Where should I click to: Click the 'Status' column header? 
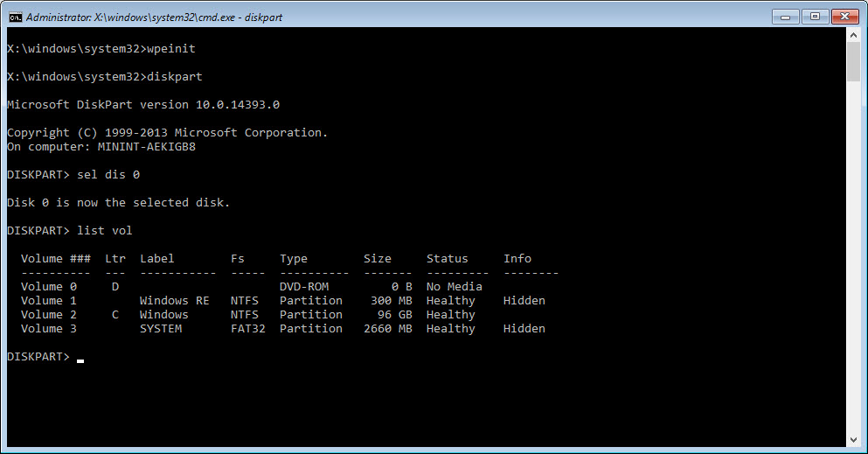pos(447,259)
